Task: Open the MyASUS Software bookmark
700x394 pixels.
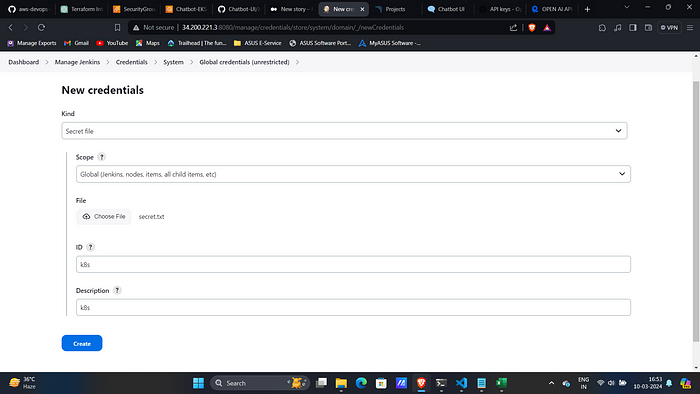Action: (390, 43)
